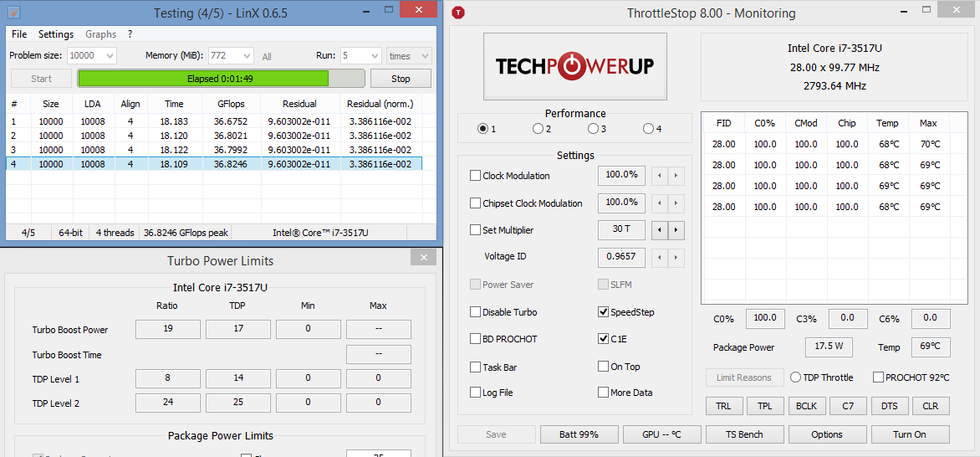Open LinX File menu
The image size is (980, 457).
click(x=19, y=34)
